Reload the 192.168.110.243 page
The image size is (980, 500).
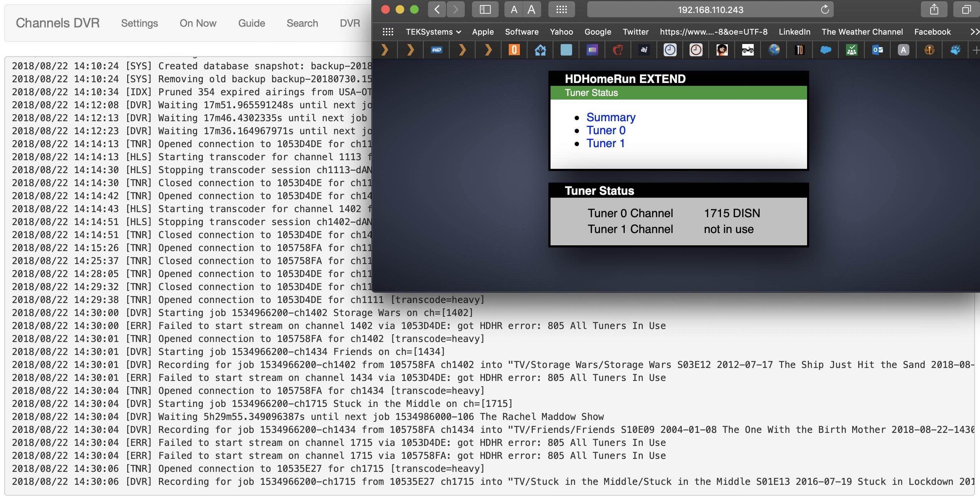click(824, 9)
